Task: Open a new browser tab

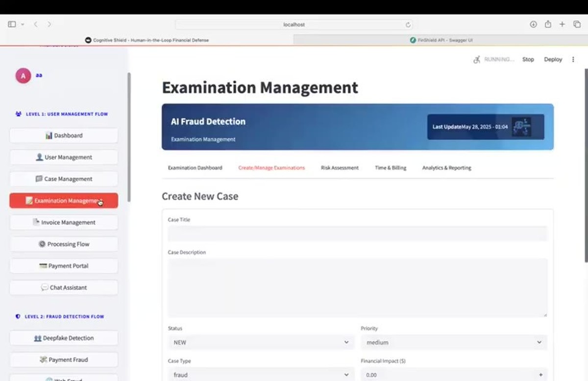Action: click(562, 24)
